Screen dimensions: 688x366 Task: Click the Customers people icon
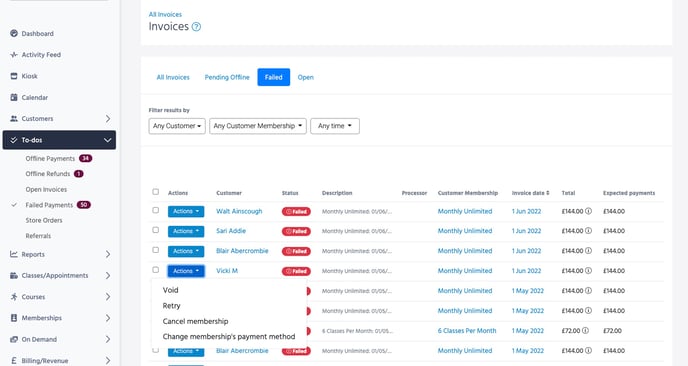click(x=14, y=118)
